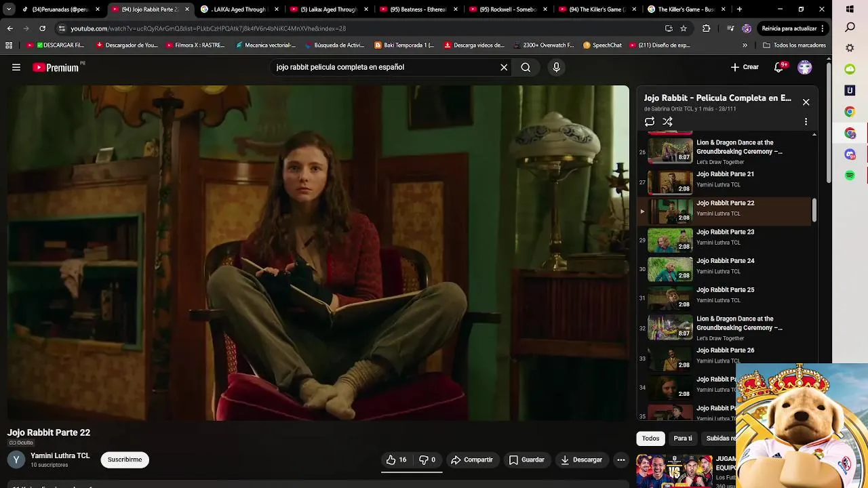Open more video actions ellipsis menu

(x=620, y=460)
